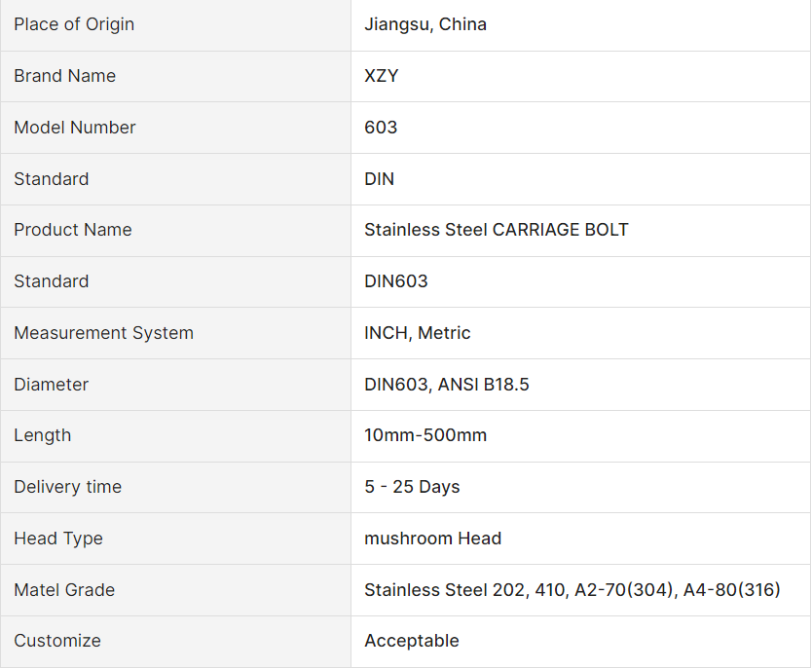Screen dimensions: 812x669
Task: Click the "Brand Name" label
Action: coord(64,76)
